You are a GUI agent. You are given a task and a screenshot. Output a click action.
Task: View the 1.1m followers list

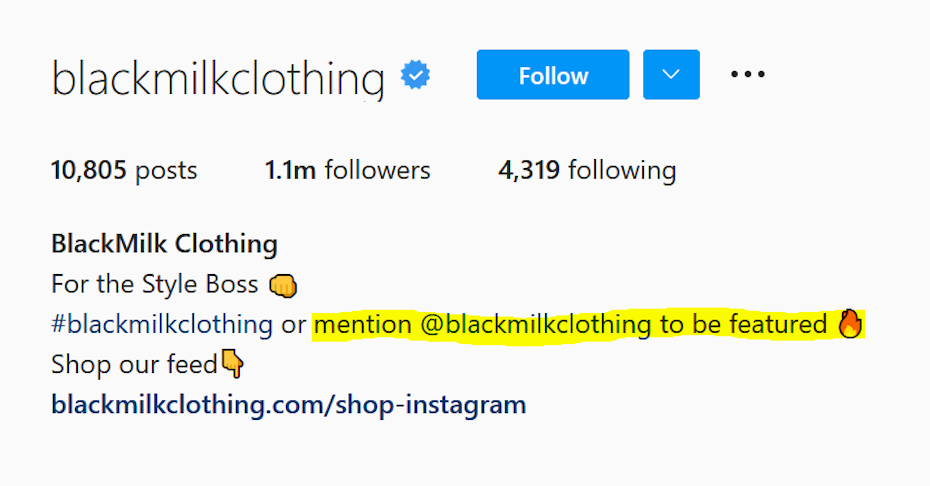pyautogui.click(x=348, y=170)
